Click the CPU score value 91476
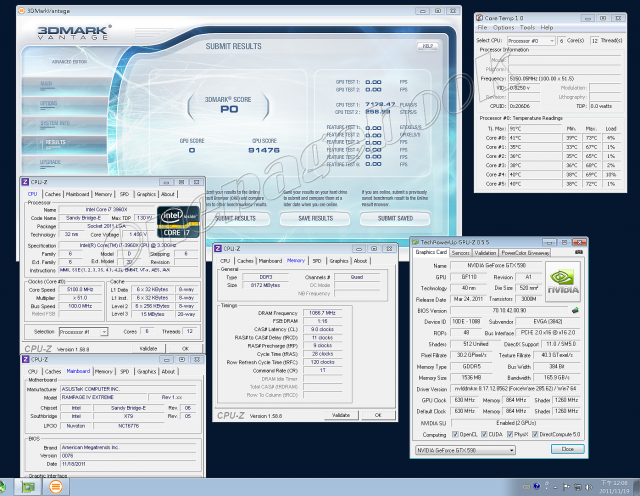The width and height of the screenshot is (640, 496). click(264, 150)
